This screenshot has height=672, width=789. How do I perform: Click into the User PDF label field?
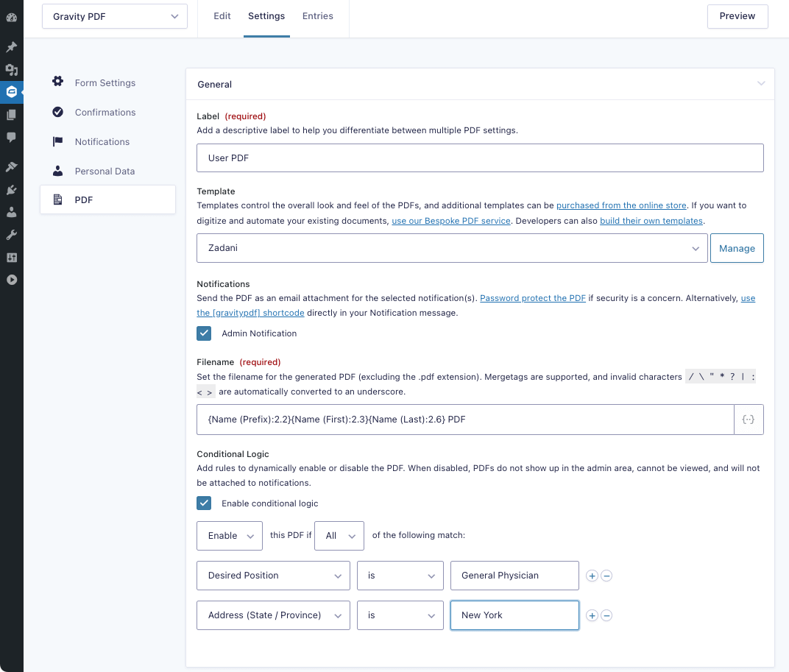[480, 158]
